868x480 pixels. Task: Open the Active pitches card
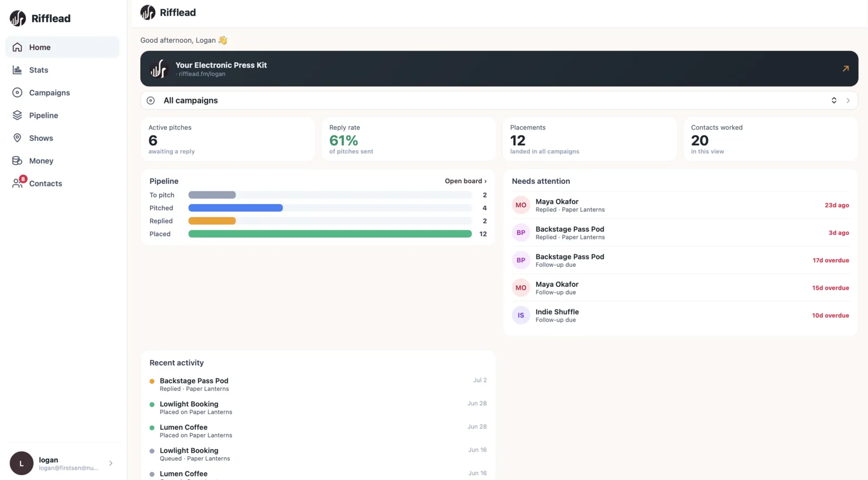pyautogui.click(x=228, y=139)
